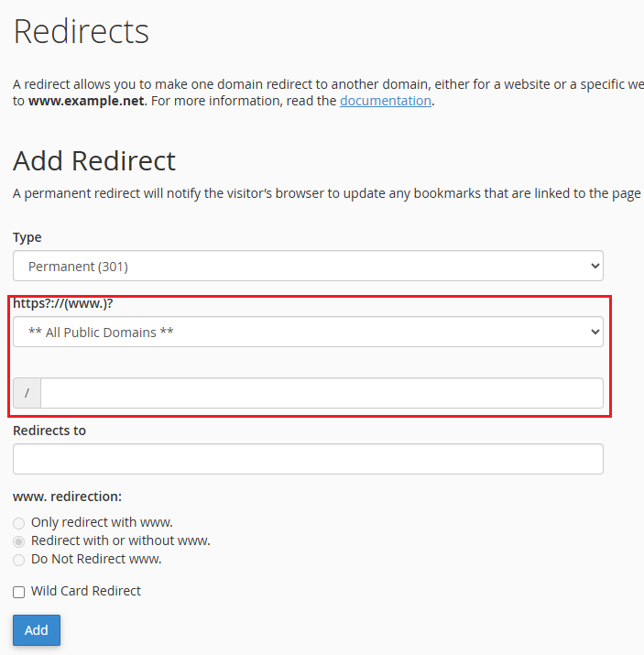Click the https?://(www.)? label

(x=63, y=303)
